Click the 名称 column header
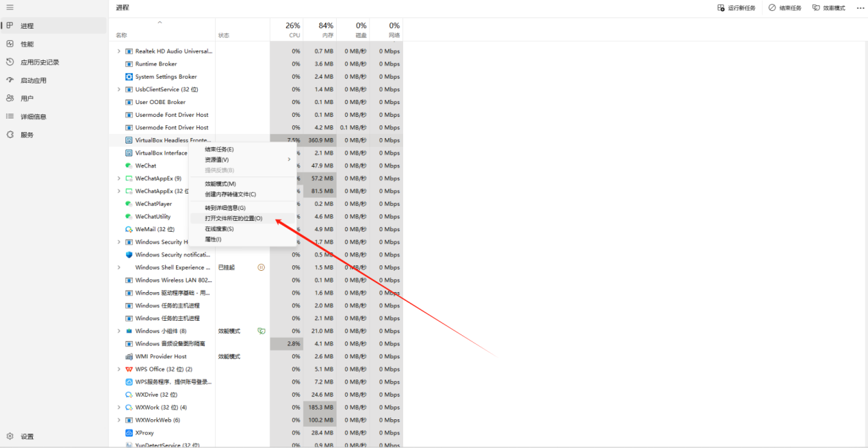Viewport: 868px width, 448px height. [x=162, y=29]
